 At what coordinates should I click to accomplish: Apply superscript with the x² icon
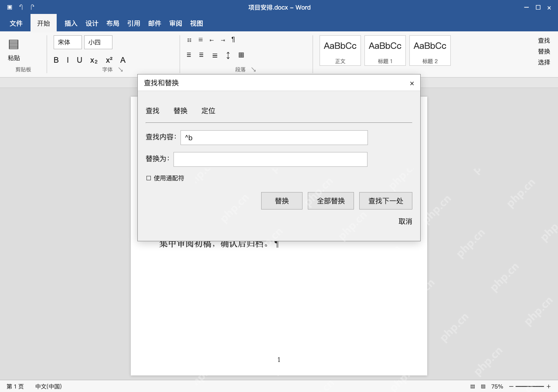click(x=109, y=60)
